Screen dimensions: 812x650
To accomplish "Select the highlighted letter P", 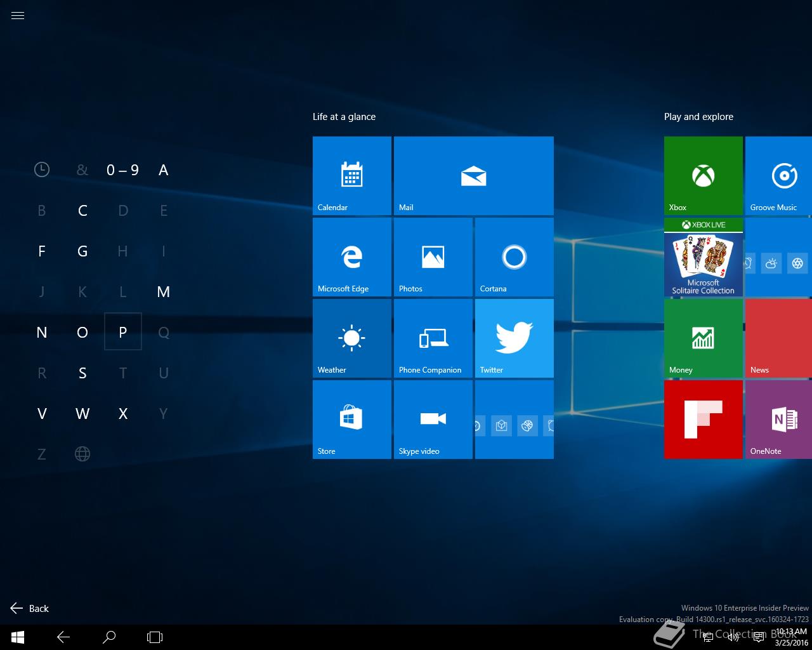I will (x=123, y=332).
